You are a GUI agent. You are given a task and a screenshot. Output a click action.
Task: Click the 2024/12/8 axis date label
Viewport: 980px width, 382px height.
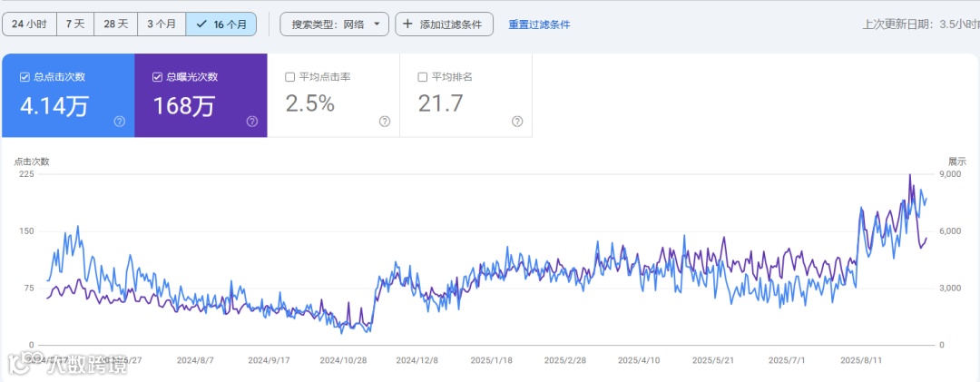point(416,361)
